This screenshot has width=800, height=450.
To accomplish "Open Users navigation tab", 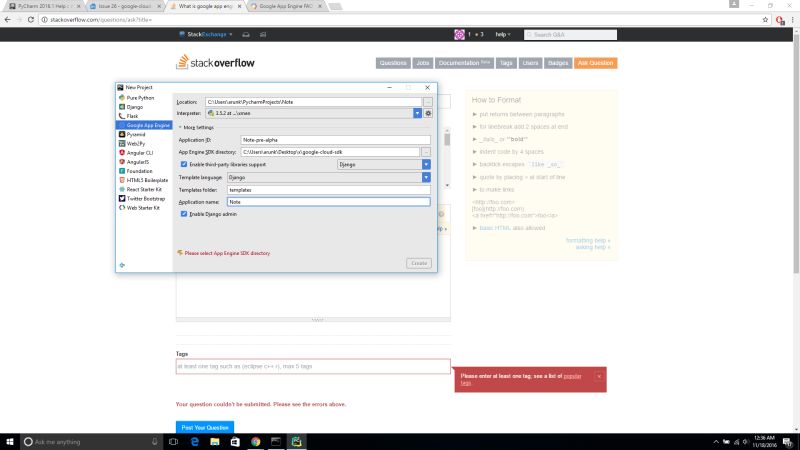I will click(530, 63).
